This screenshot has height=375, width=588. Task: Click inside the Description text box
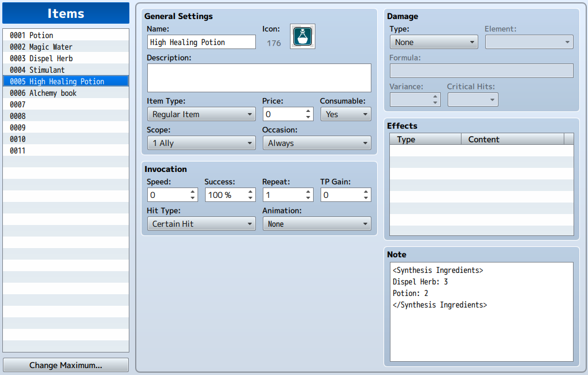(259, 78)
